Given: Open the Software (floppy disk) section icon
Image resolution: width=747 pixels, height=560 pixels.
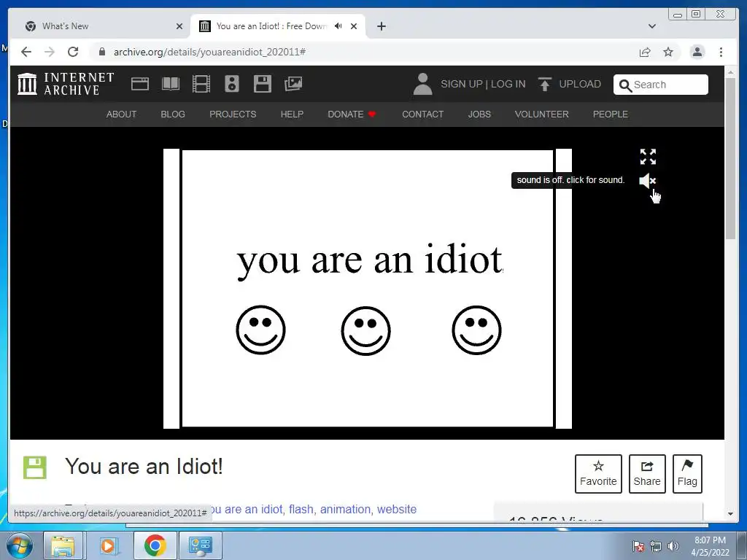Looking at the screenshot, I should point(263,84).
